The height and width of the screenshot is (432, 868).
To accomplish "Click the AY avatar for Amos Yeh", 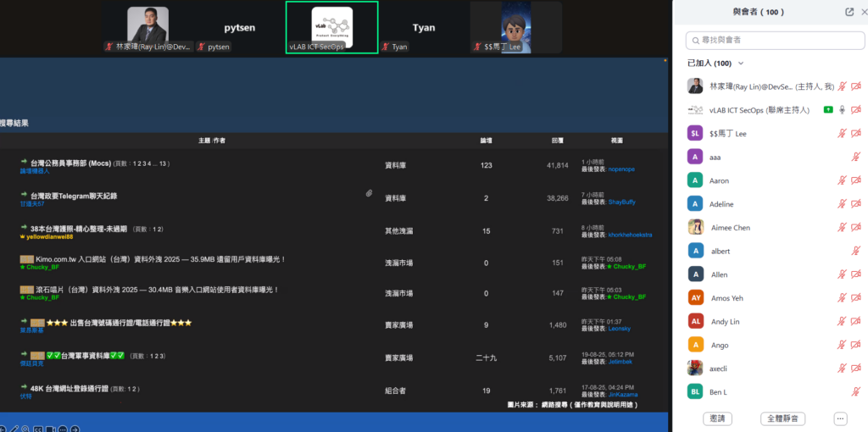I will [x=695, y=298].
